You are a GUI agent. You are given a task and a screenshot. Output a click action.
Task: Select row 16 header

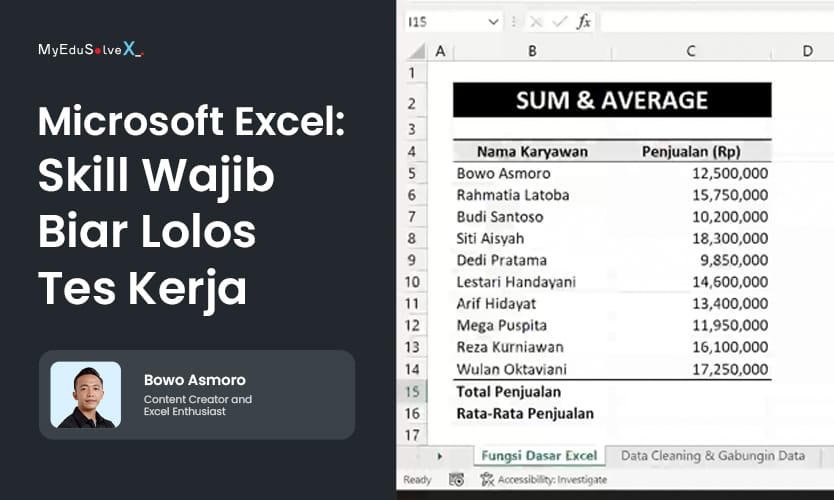tap(412, 413)
